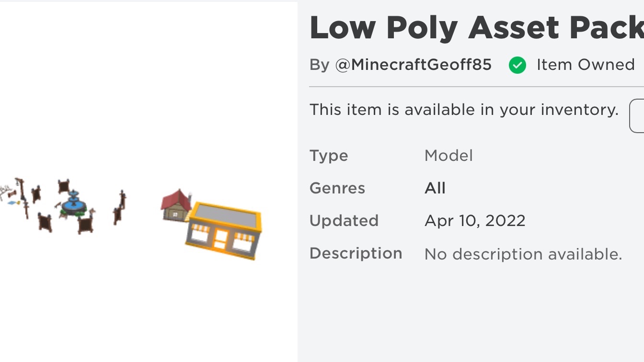Click the Apr 10, 2022 updated date
Viewport: 644px width, 362px height.
475,221
